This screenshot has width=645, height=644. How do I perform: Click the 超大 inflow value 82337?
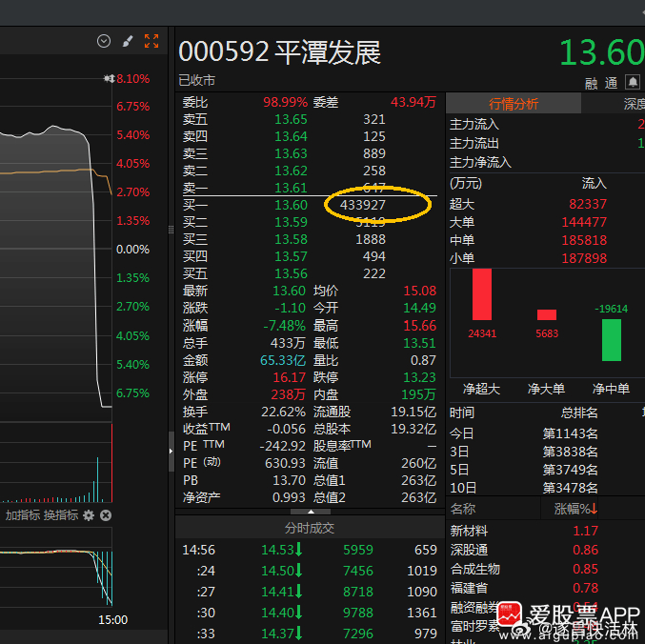point(588,204)
